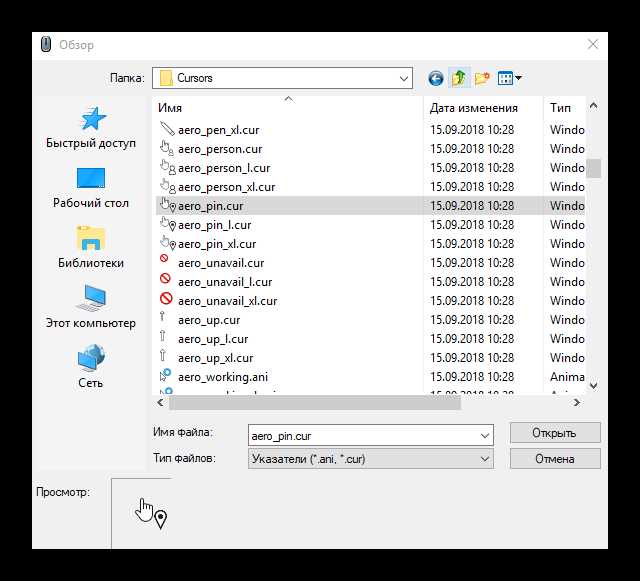Open Библиотеки location
640x581 pixels.
(91, 247)
